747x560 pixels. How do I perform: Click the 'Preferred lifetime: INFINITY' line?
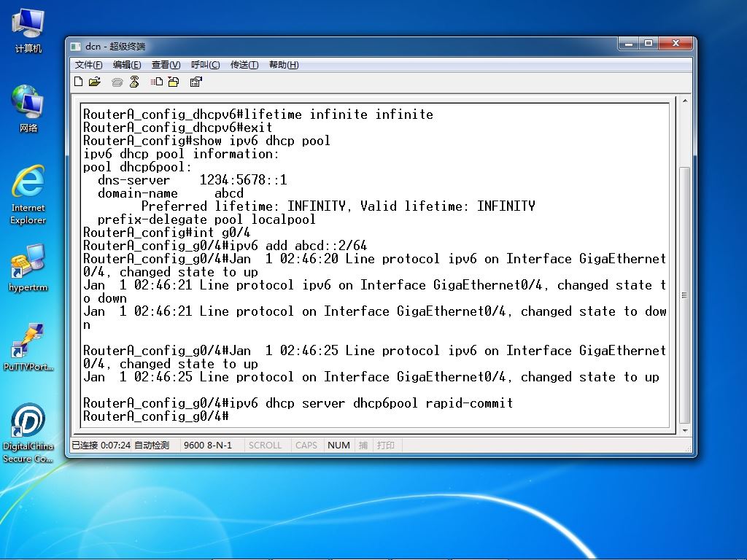(338, 206)
